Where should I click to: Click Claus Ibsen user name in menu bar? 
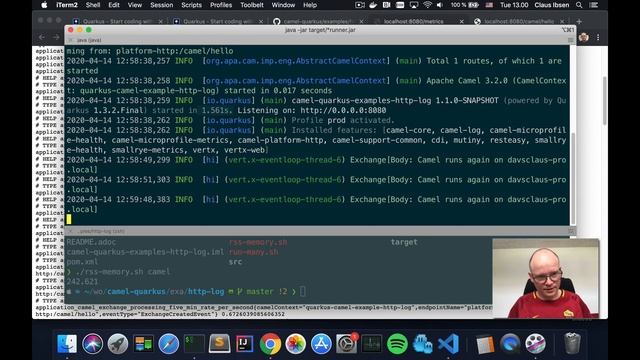[x=552, y=5]
